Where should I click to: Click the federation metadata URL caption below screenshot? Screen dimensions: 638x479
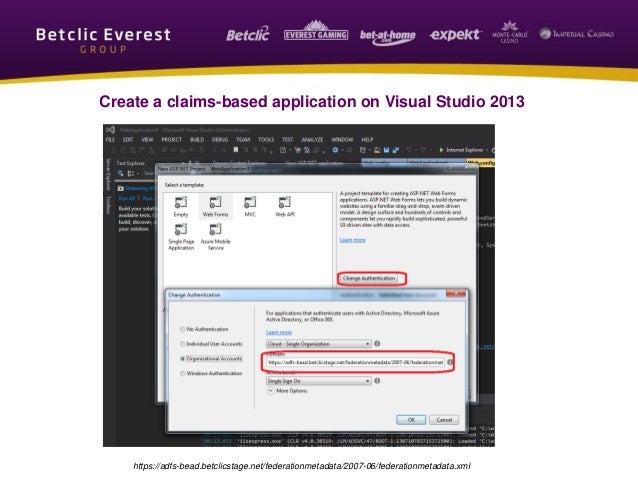[x=302, y=466]
